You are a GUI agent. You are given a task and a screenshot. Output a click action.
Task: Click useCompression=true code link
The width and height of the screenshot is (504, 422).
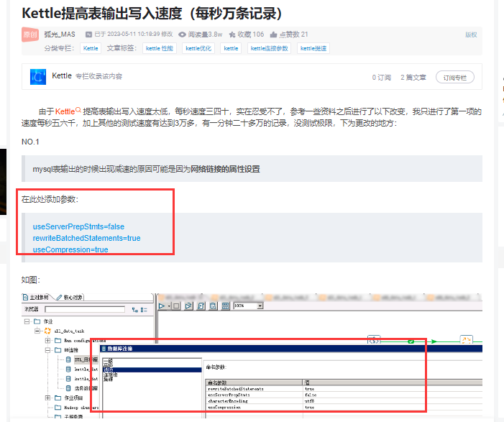pos(70,249)
